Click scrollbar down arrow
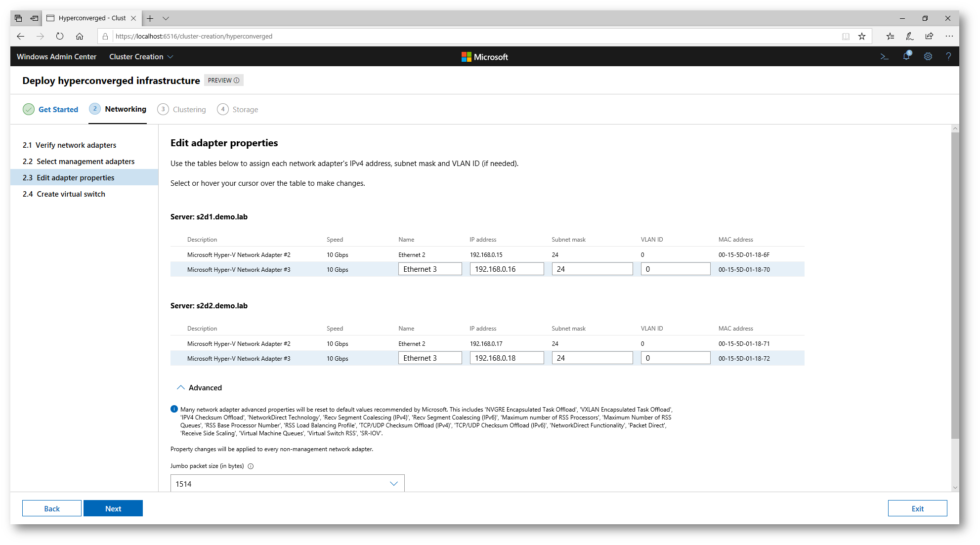 [x=955, y=487]
